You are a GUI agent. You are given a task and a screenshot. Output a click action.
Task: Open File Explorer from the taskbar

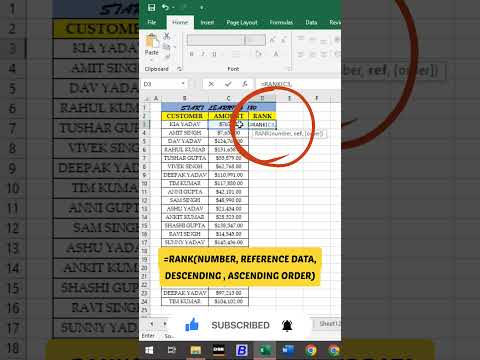coord(196,350)
